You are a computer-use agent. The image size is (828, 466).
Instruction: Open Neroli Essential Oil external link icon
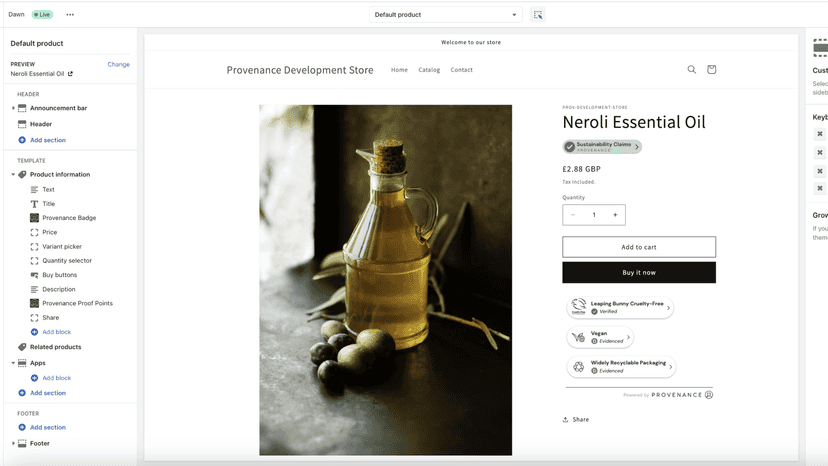tap(70, 74)
